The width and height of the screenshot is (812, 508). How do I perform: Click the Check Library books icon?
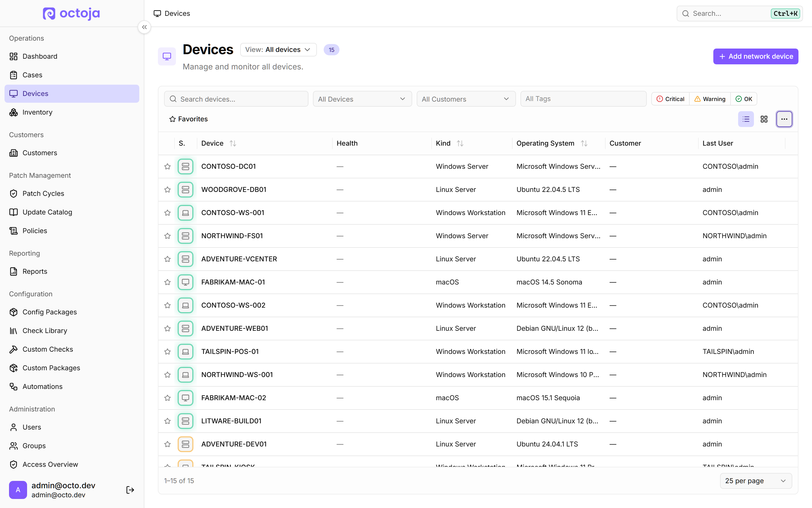14,330
